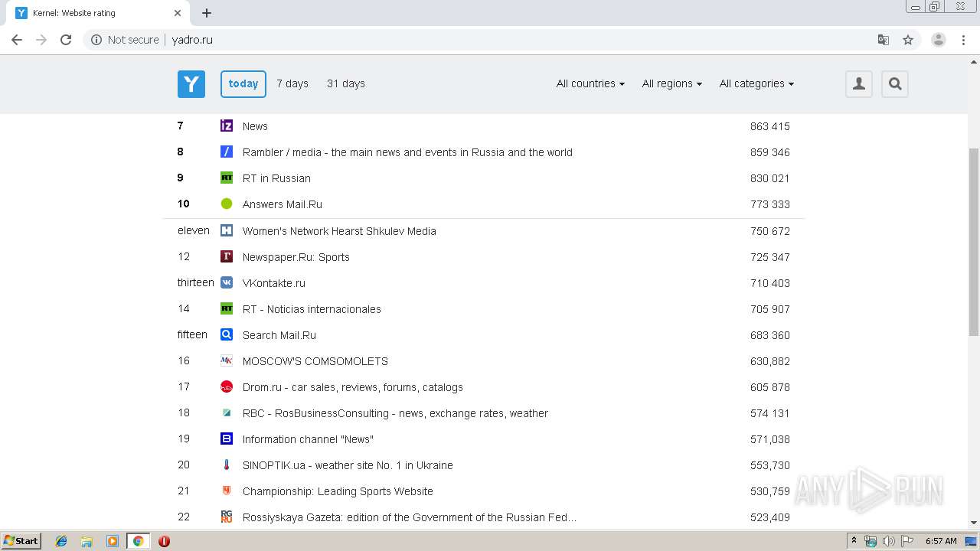Click the Start button

tap(21, 541)
